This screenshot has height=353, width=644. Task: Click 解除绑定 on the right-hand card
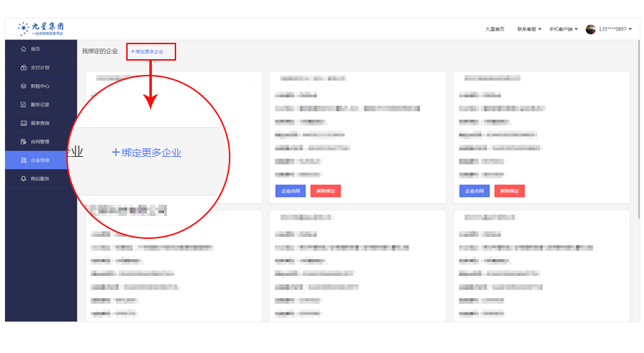point(509,191)
